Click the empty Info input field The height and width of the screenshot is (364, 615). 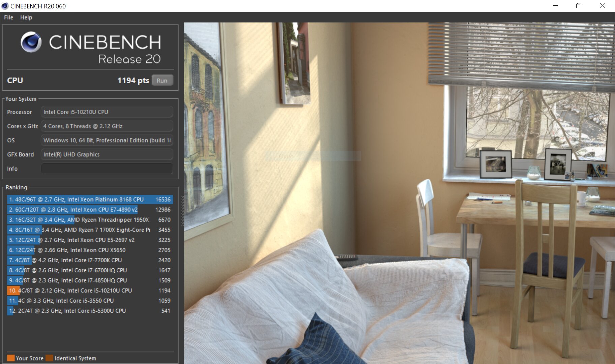107,169
